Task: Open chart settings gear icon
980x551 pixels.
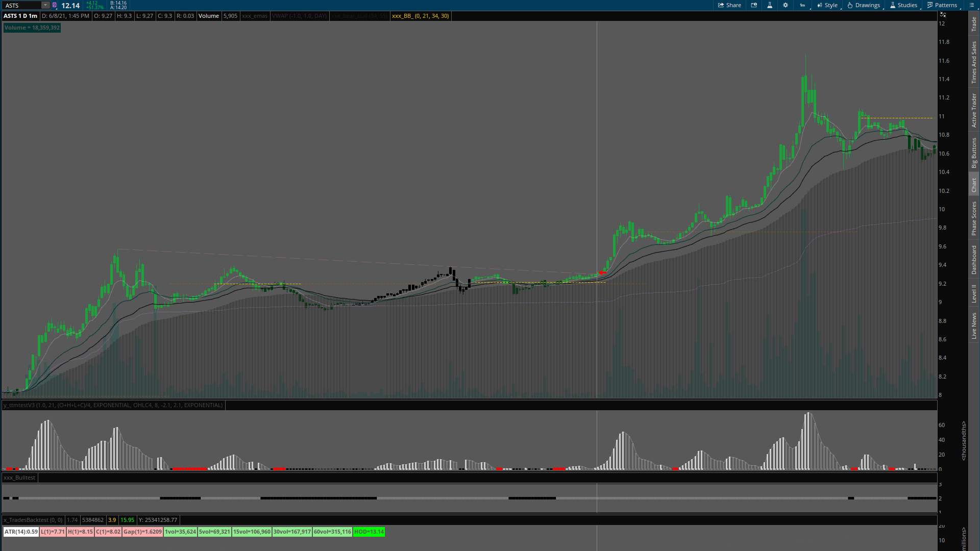Action: [x=786, y=5]
